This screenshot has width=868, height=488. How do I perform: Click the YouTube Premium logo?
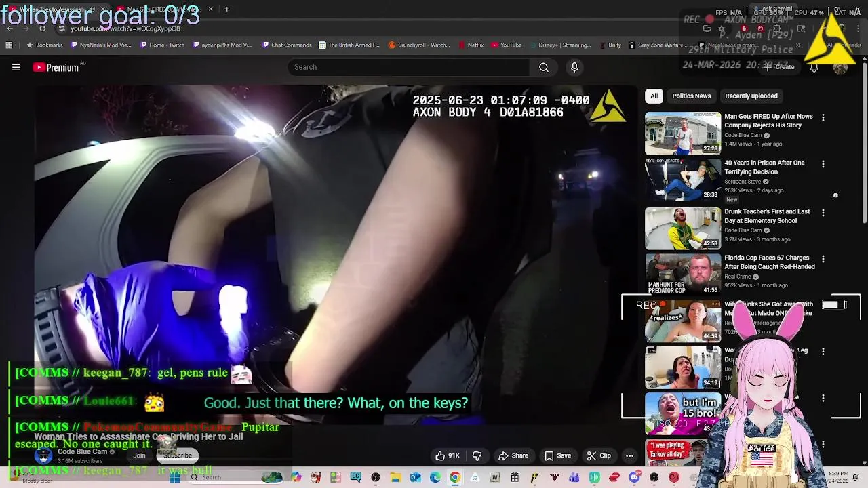(x=56, y=67)
